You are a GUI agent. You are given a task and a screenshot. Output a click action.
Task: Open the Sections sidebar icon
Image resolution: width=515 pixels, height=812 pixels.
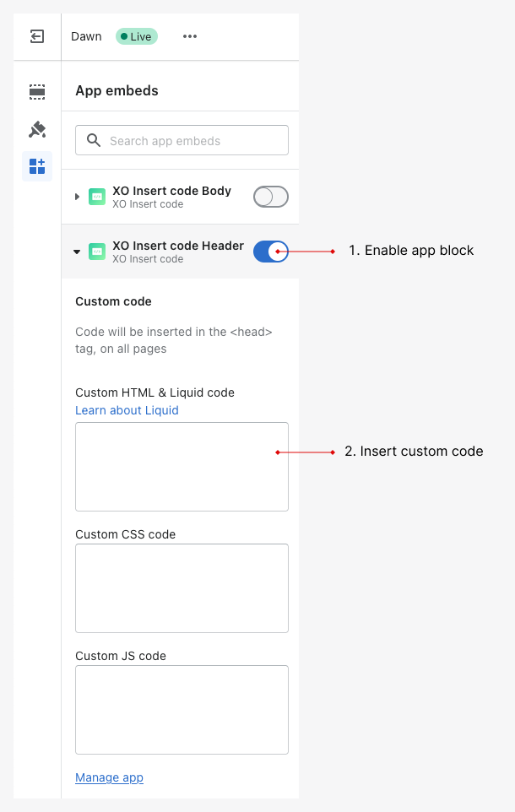point(37,92)
